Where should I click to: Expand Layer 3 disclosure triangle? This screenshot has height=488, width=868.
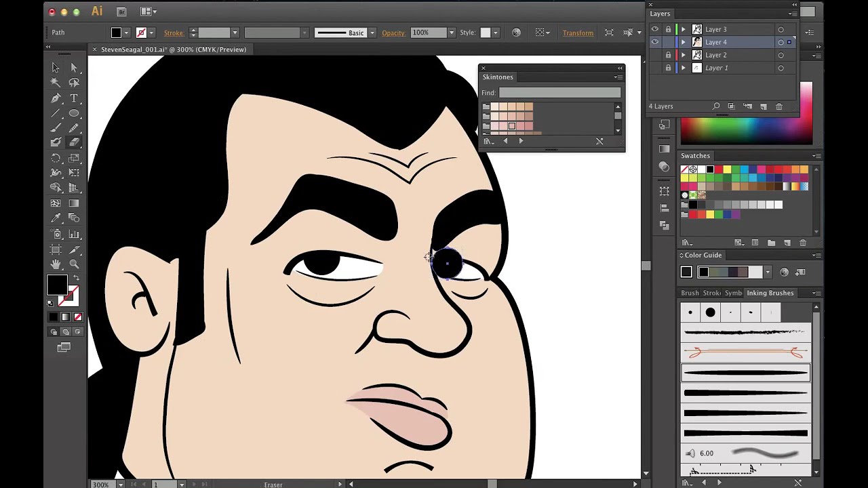pyautogui.click(x=684, y=30)
